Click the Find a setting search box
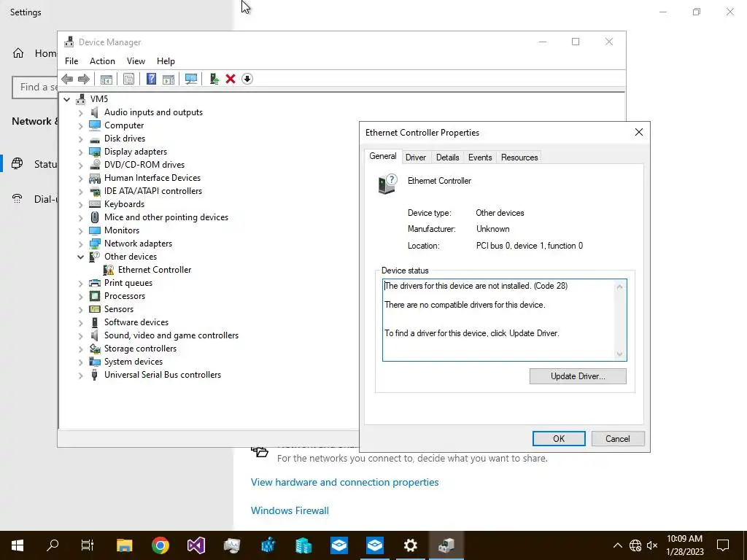This screenshot has height=560, width=747. point(35,87)
